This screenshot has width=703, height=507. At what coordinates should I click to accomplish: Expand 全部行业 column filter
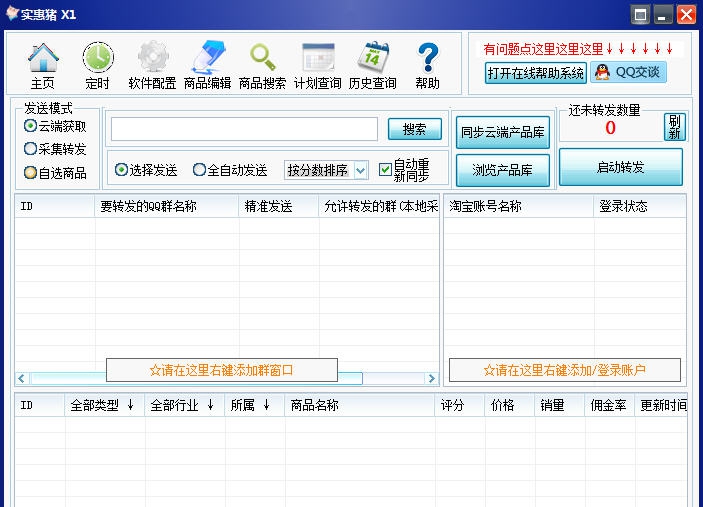[211, 405]
